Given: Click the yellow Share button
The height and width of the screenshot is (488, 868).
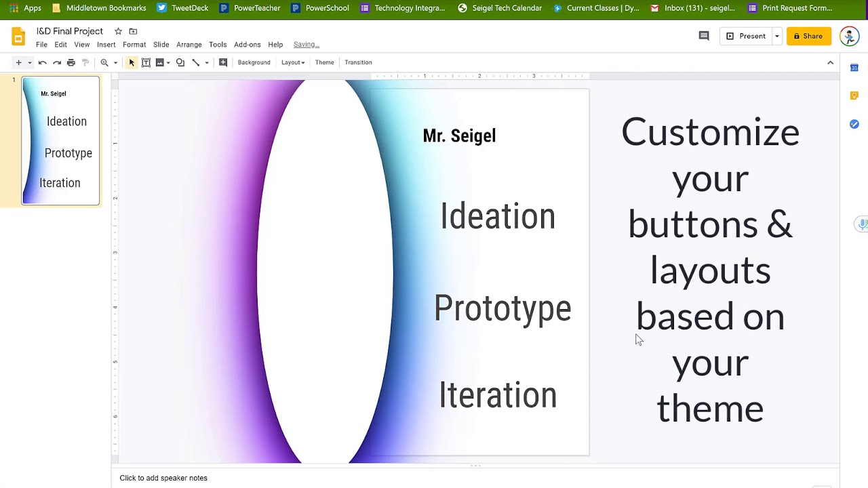Looking at the screenshot, I should (808, 36).
